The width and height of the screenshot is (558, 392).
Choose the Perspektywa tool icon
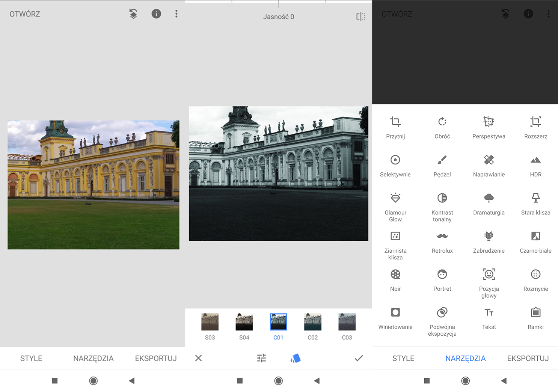tap(489, 122)
